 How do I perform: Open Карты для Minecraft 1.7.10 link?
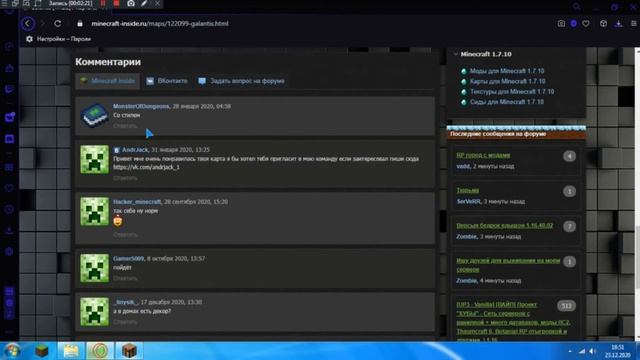[x=507, y=81]
